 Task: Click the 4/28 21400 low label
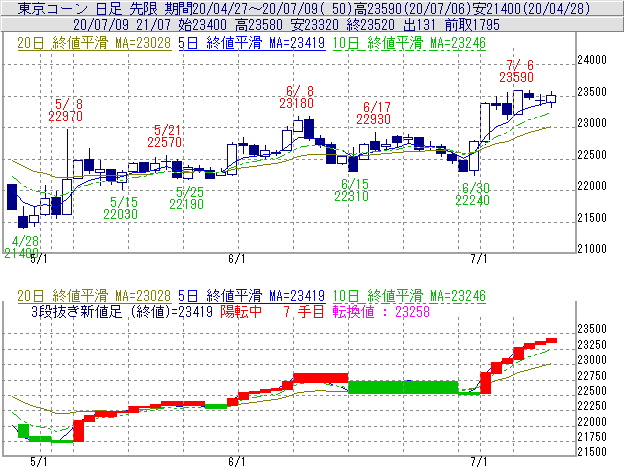pyautogui.click(x=22, y=247)
